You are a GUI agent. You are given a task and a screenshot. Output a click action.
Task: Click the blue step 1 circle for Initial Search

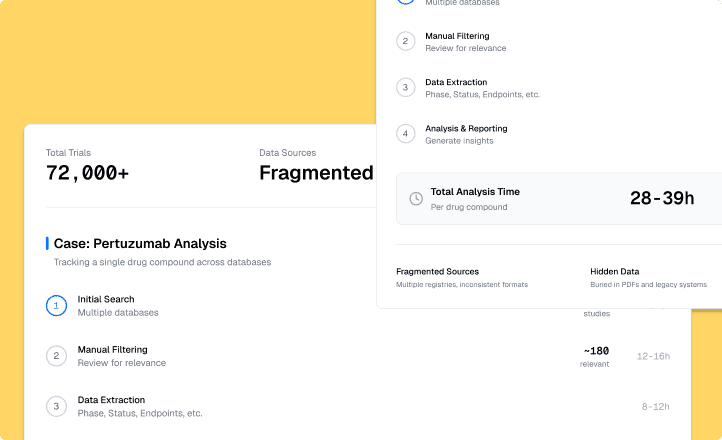[56, 305]
